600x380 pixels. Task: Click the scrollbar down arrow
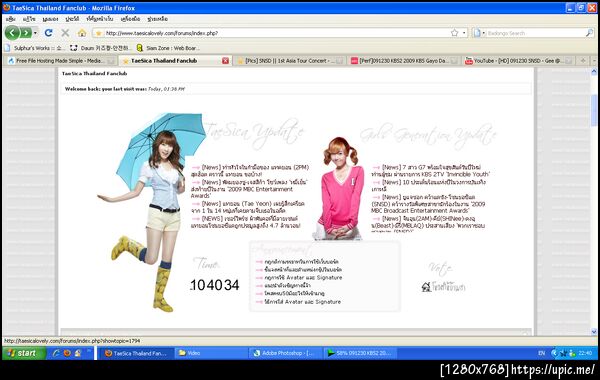[x=594, y=331]
